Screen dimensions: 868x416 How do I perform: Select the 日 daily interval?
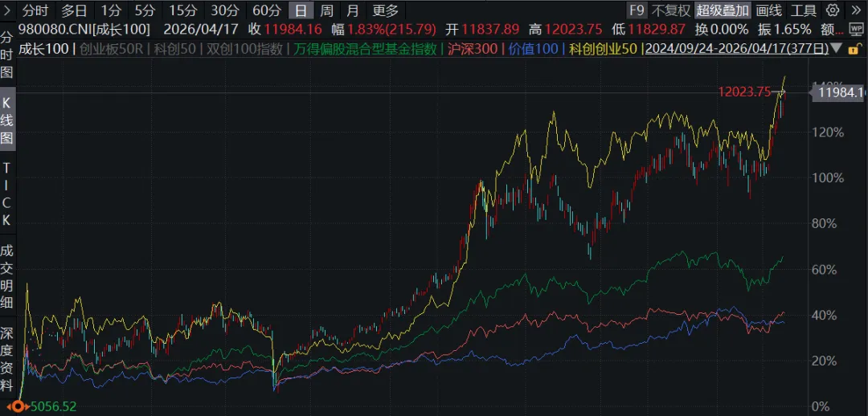301,10
